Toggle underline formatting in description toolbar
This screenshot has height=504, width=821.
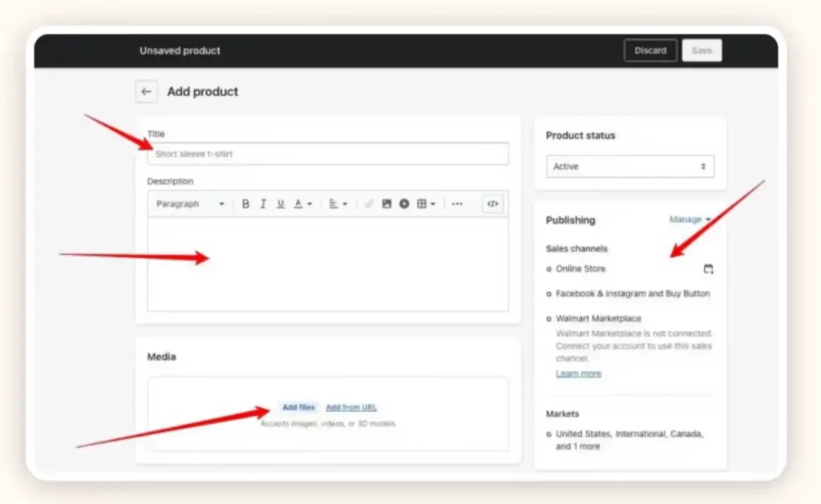(281, 204)
